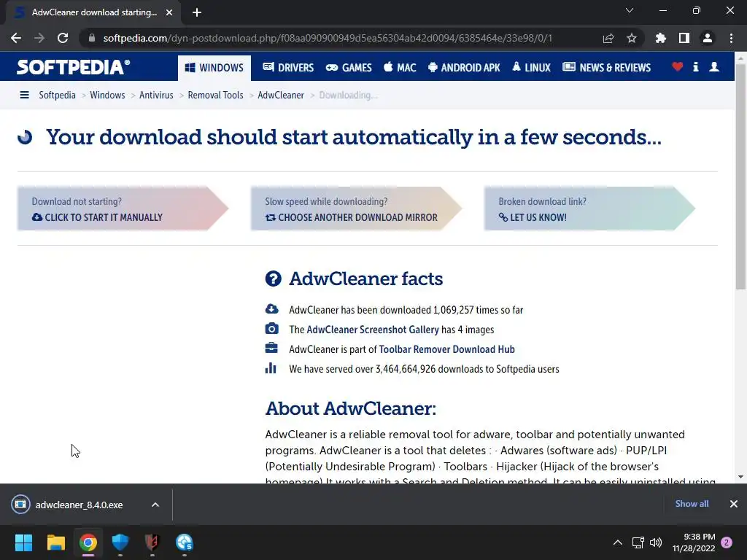Open the Games section
Image resolution: width=747 pixels, height=560 pixels.
click(349, 68)
